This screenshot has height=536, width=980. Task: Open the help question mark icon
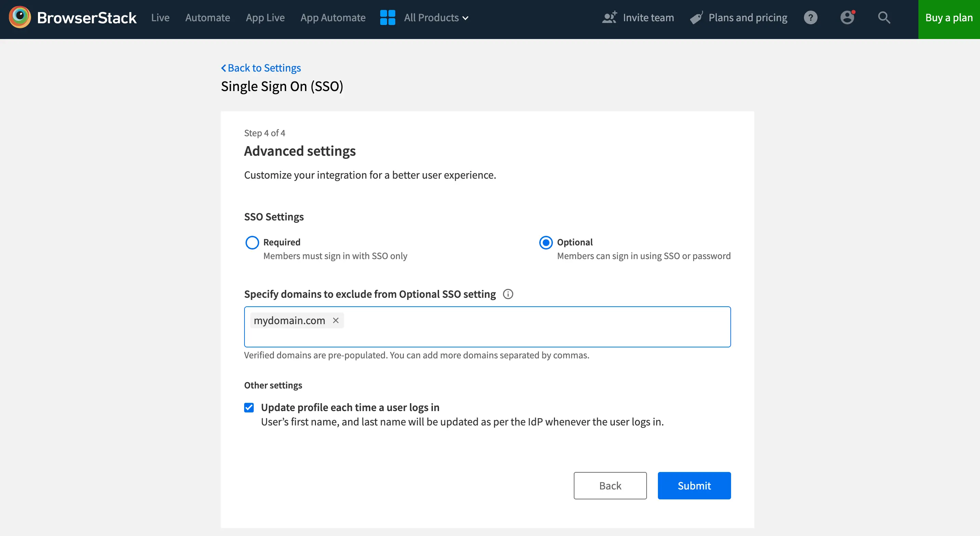click(810, 17)
